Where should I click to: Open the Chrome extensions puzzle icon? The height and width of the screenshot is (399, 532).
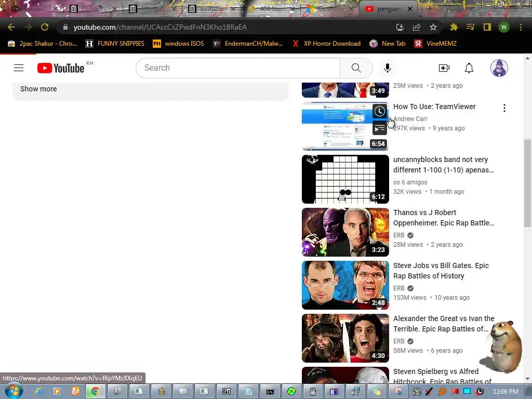click(454, 27)
